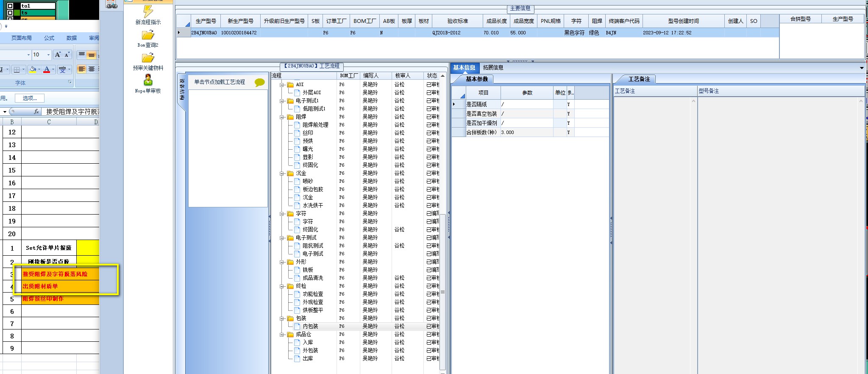Open Excel name box dropdown arrow

point(5,112)
